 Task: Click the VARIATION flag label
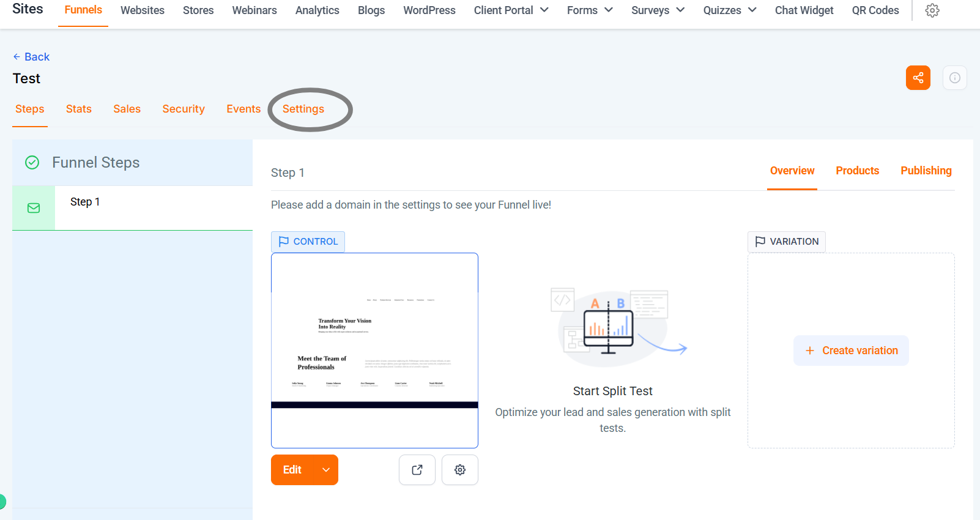pos(786,241)
